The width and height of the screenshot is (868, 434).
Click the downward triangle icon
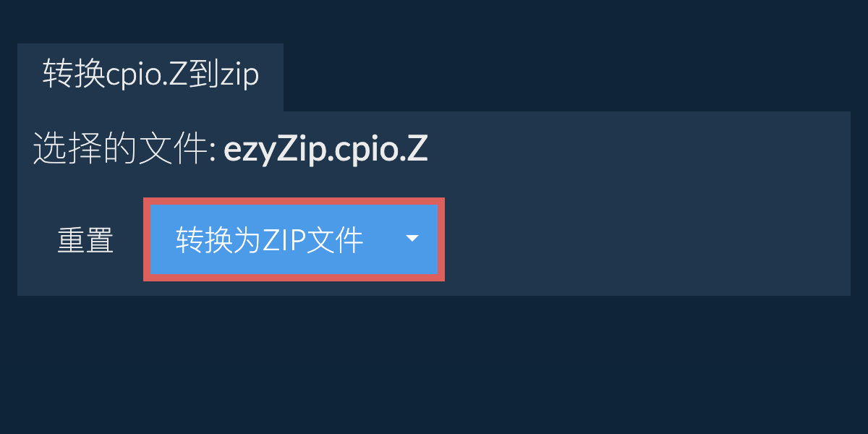[x=412, y=239]
